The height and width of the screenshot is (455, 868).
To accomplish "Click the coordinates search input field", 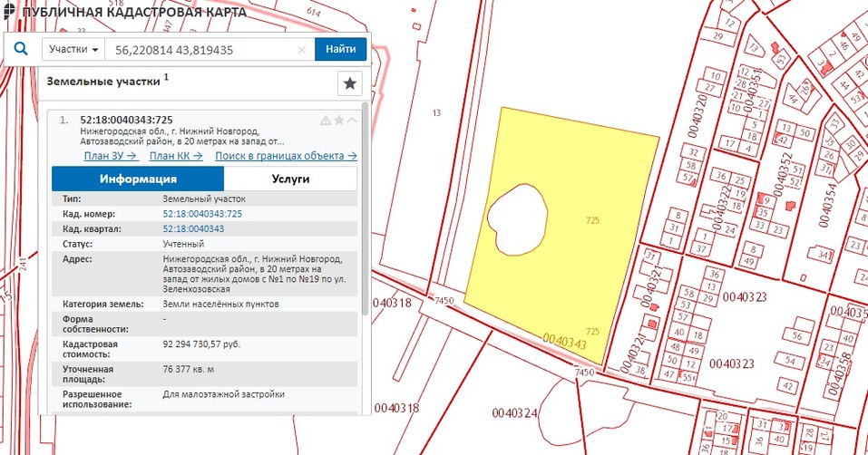I will (201, 50).
